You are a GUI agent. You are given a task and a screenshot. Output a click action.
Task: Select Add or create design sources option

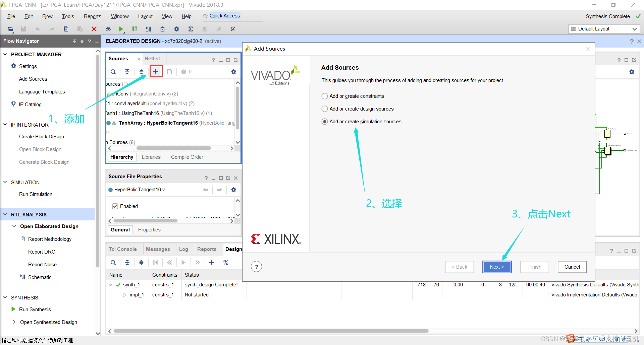click(x=325, y=109)
